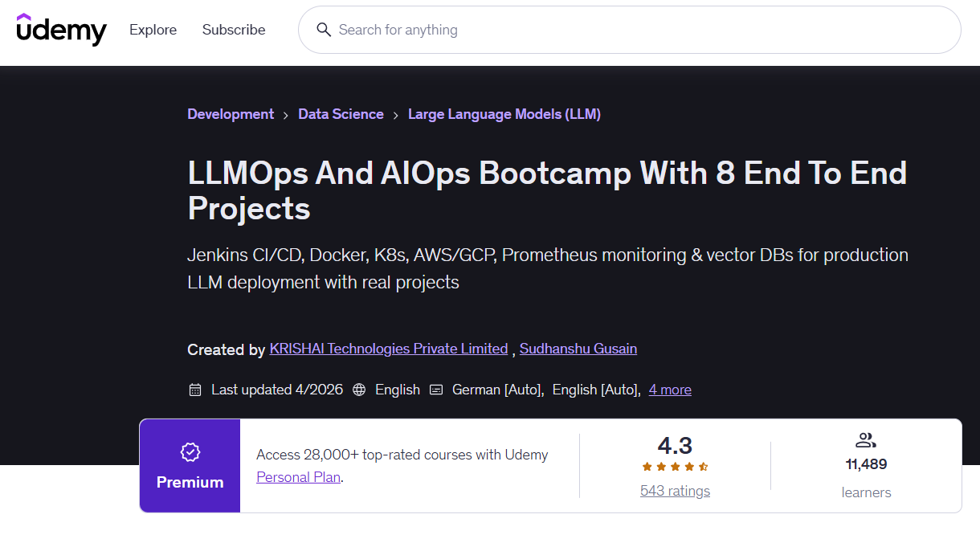Open Large Language Models (LLM) breadcrumb

pyautogui.click(x=504, y=114)
